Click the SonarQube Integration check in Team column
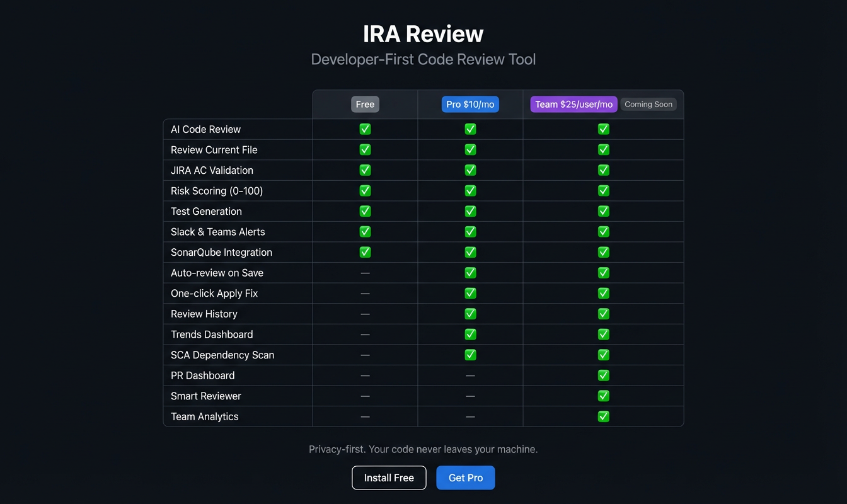The width and height of the screenshot is (847, 504). click(603, 252)
